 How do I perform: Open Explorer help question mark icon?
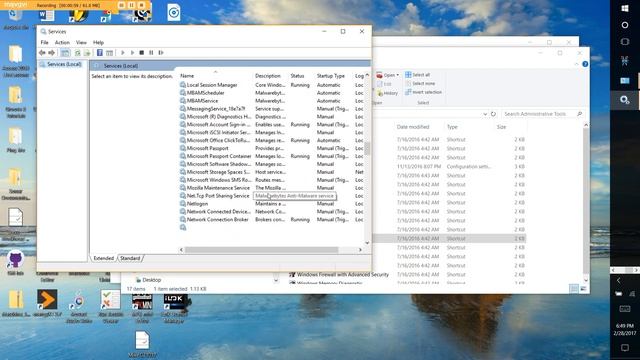point(585,64)
